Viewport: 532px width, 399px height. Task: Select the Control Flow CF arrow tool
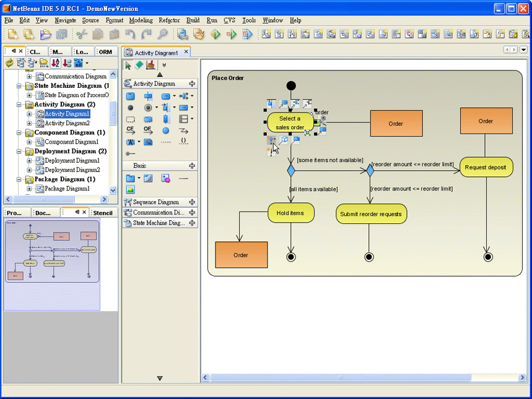click(x=130, y=131)
